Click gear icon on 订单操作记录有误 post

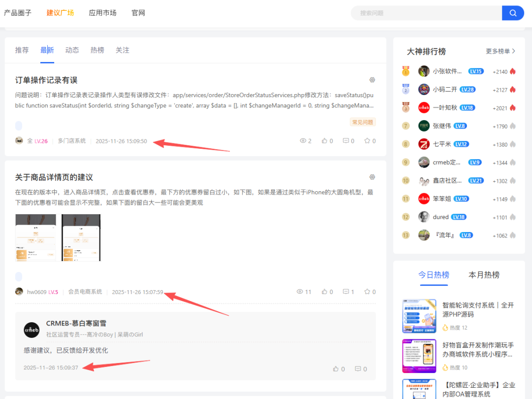[372, 80]
